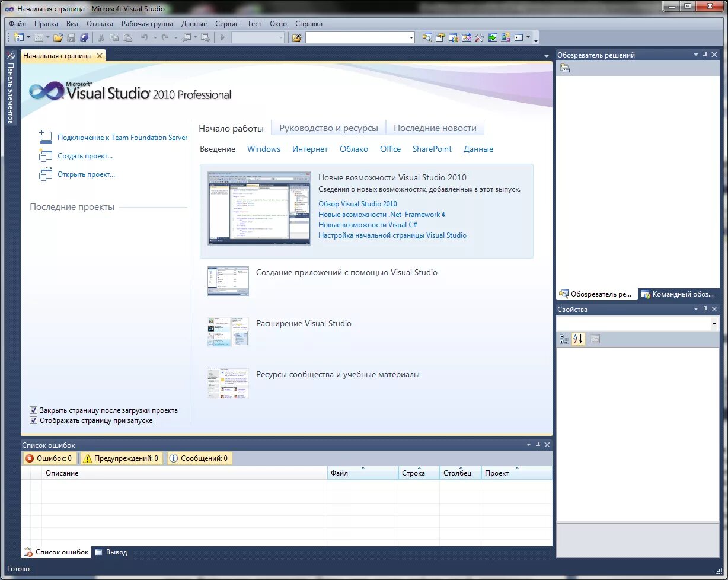Click the 'Создать проект...' link
Image resolution: width=728 pixels, height=580 pixels.
(85, 156)
